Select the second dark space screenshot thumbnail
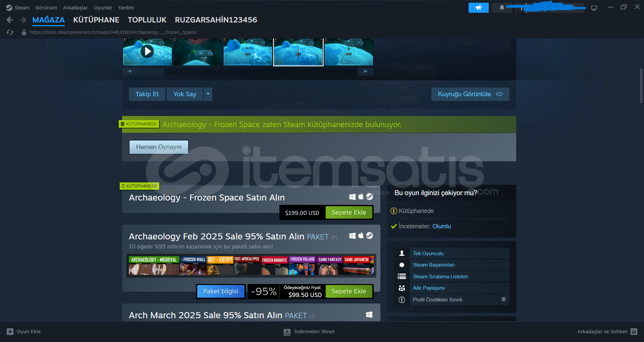The width and height of the screenshot is (644, 342). [198, 52]
